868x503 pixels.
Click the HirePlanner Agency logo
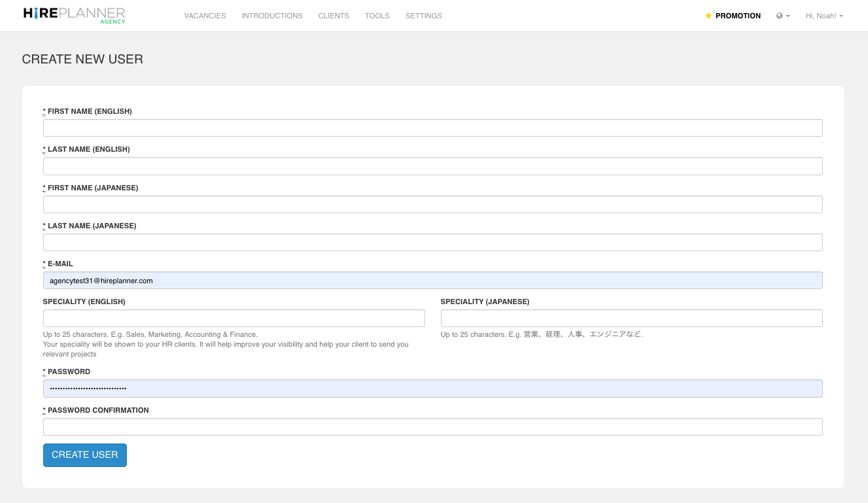pos(74,15)
